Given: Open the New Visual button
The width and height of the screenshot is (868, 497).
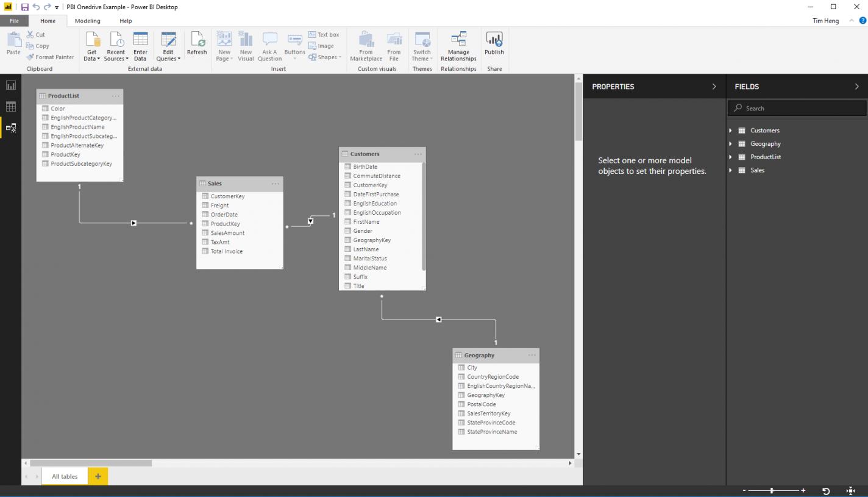Looking at the screenshot, I should pos(246,46).
